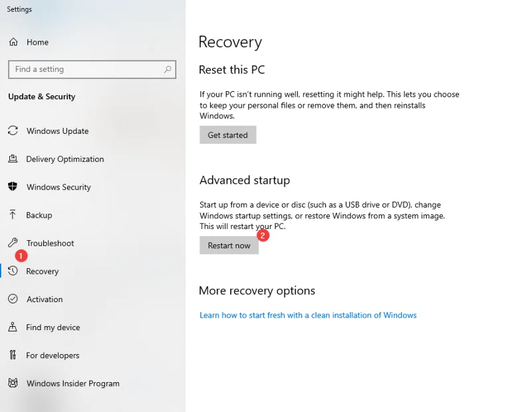532x412 pixels.
Task: Click the Delivery Optimization icon
Action: pos(13,158)
